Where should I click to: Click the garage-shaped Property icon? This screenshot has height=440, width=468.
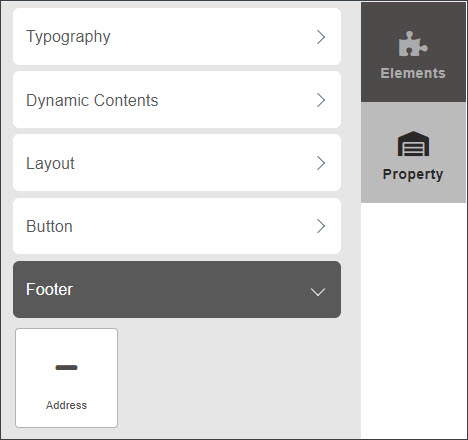(x=413, y=144)
